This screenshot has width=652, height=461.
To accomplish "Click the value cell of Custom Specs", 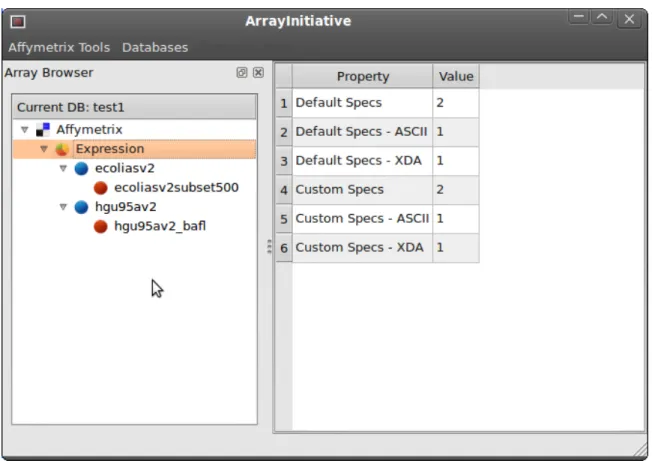I will coord(456,190).
